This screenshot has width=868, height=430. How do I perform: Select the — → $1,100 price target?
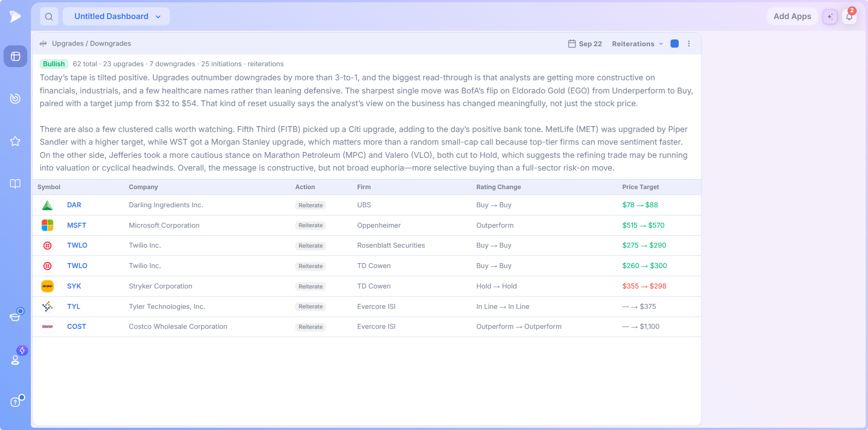click(641, 327)
